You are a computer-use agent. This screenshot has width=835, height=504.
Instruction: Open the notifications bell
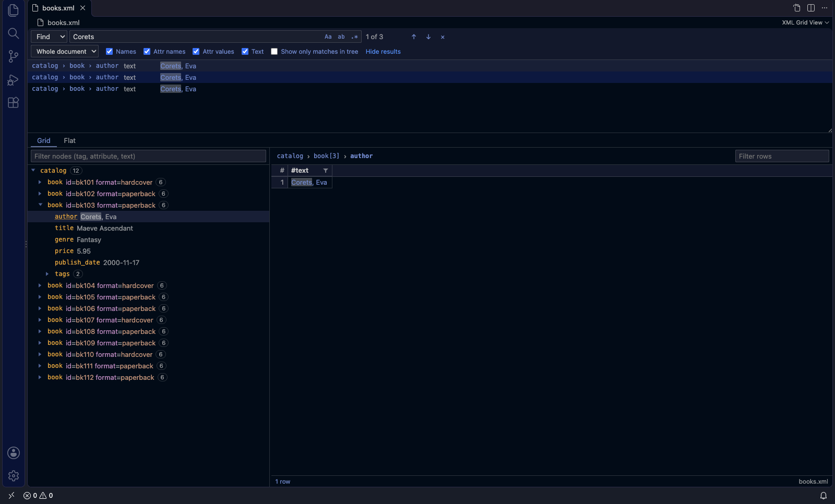[824, 496]
